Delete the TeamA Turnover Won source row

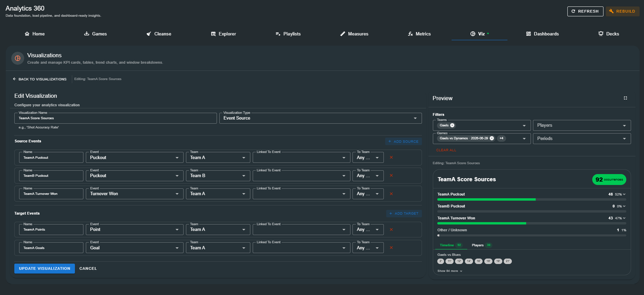pyautogui.click(x=391, y=194)
